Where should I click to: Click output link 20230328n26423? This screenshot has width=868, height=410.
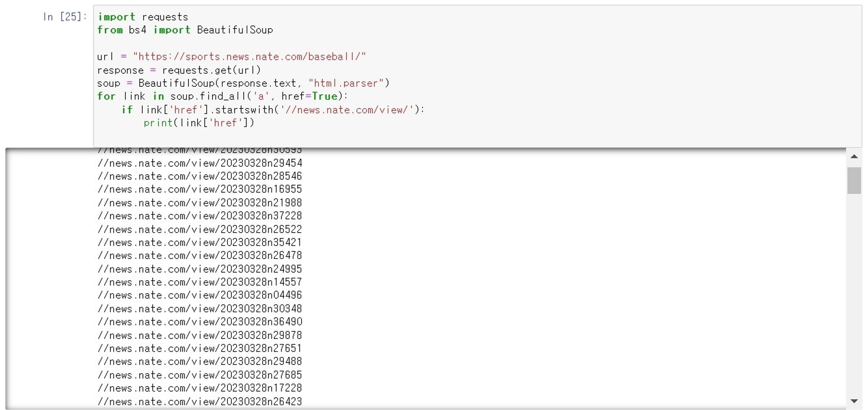tap(200, 401)
